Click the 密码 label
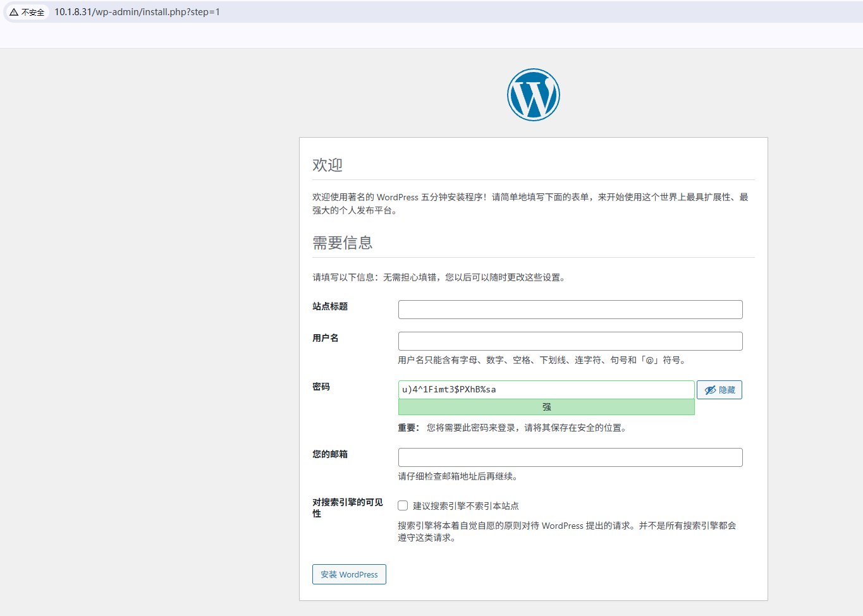The image size is (863, 616). pos(321,387)
